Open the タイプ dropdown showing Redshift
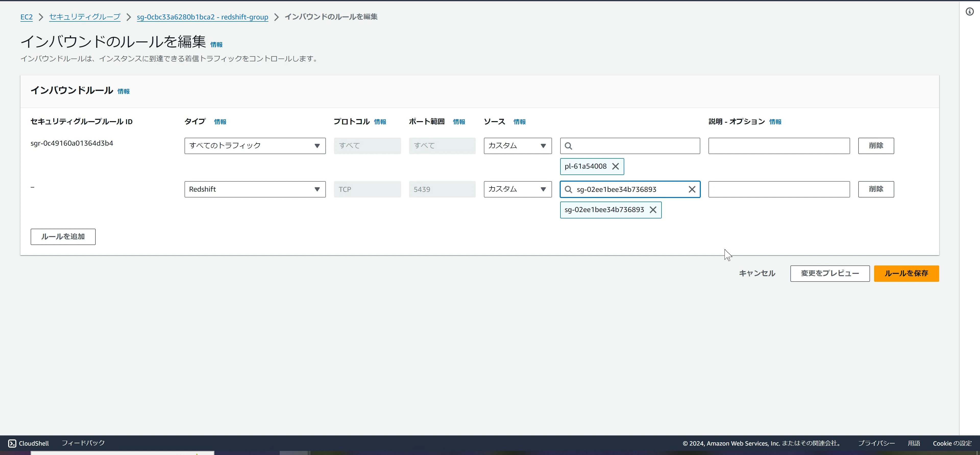The width and height of the screenshot is (980, 455). (x=255, y=189)
